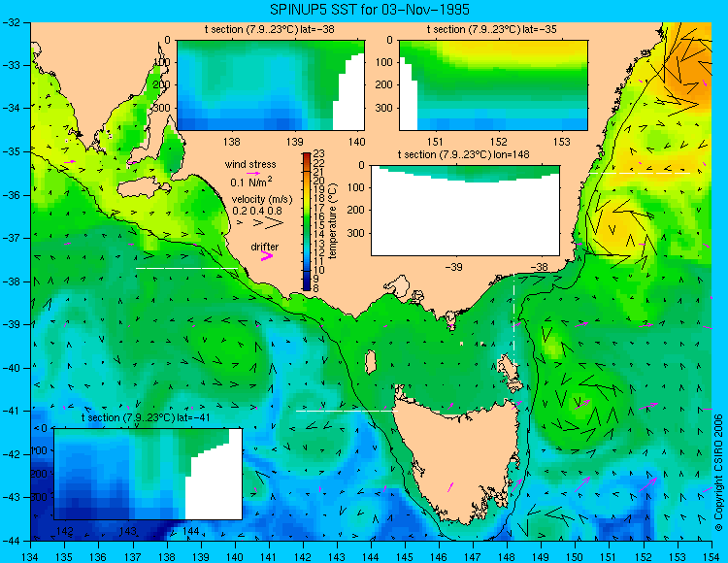Click the '© Copyright CSIRO 2006' text
The image size is (728, 563).
click(x=718, y=473)
